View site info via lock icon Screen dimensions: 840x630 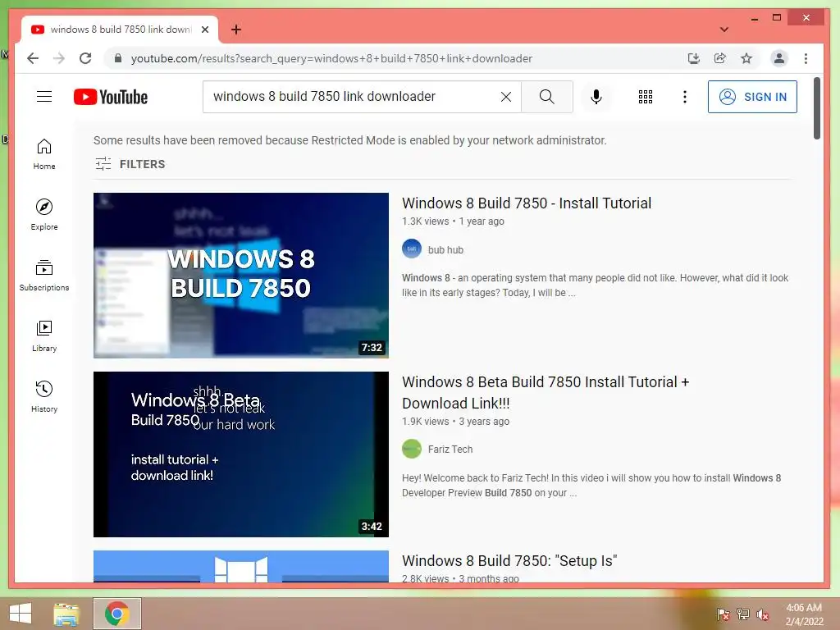tap(118, 58)
